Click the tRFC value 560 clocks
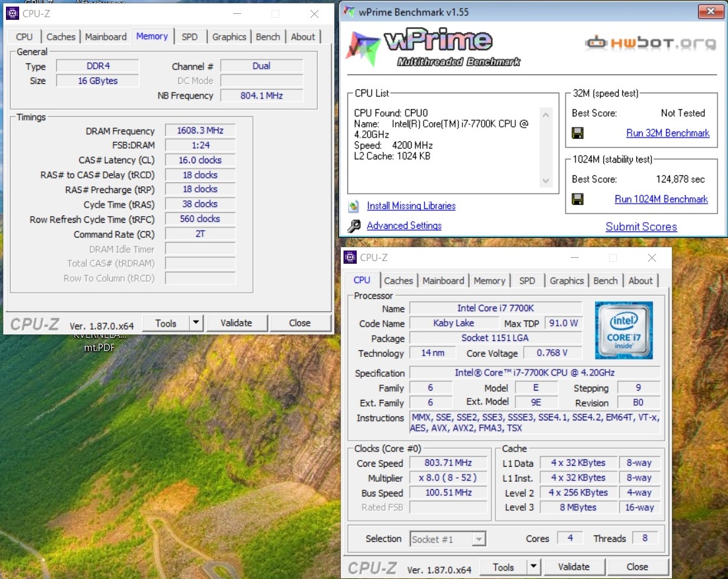This screenshot has width=728, height=579. click(x=200, y=219)
